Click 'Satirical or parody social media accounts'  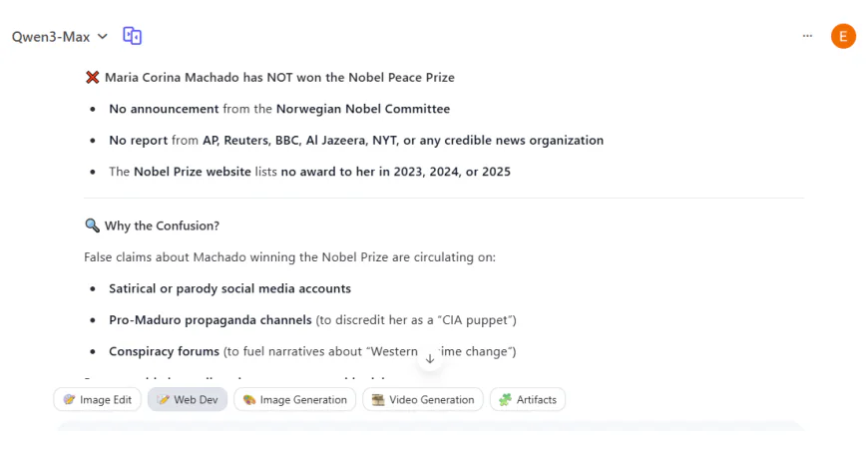[x=229, y=288]
